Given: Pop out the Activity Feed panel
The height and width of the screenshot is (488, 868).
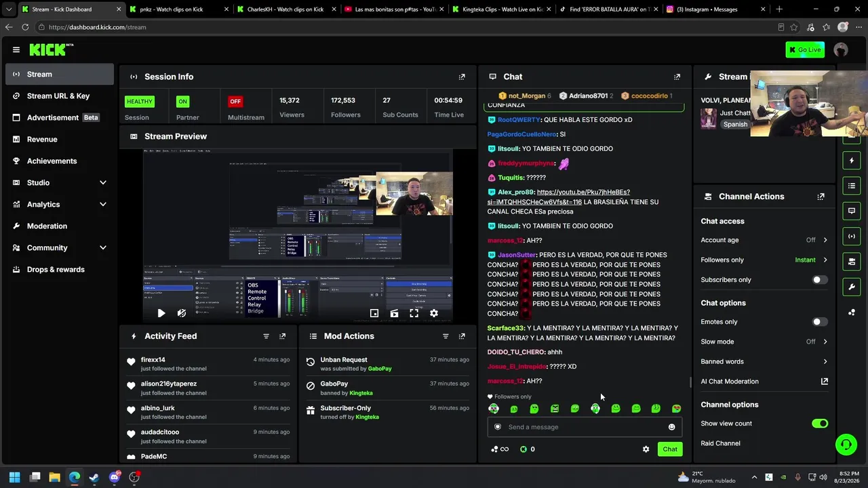Looking at the screenshot, I should [283, 336].
